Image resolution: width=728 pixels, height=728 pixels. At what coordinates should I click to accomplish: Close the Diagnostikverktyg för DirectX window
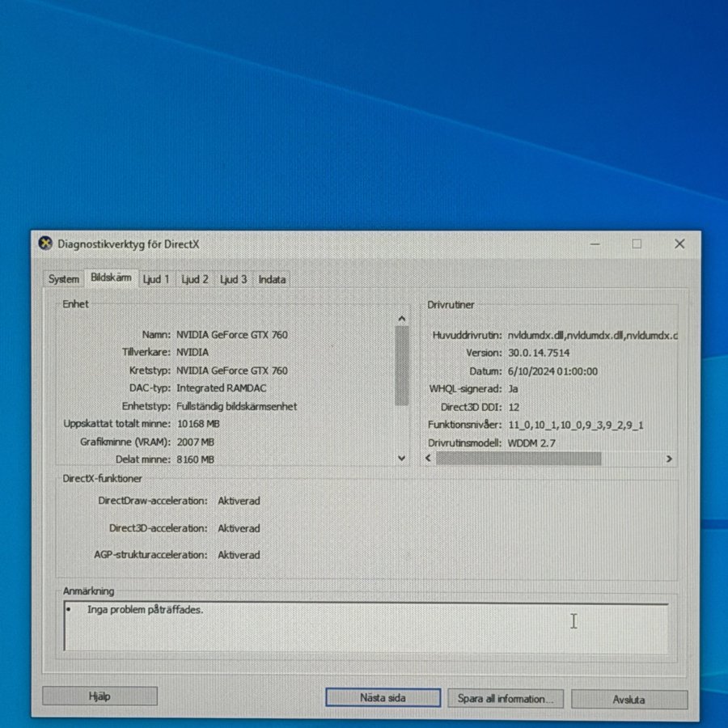679,243
